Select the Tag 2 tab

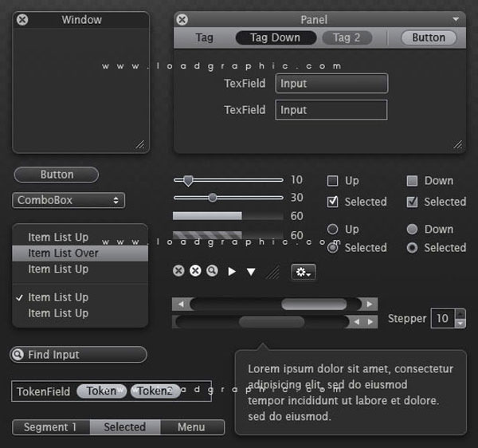[347, 37]
